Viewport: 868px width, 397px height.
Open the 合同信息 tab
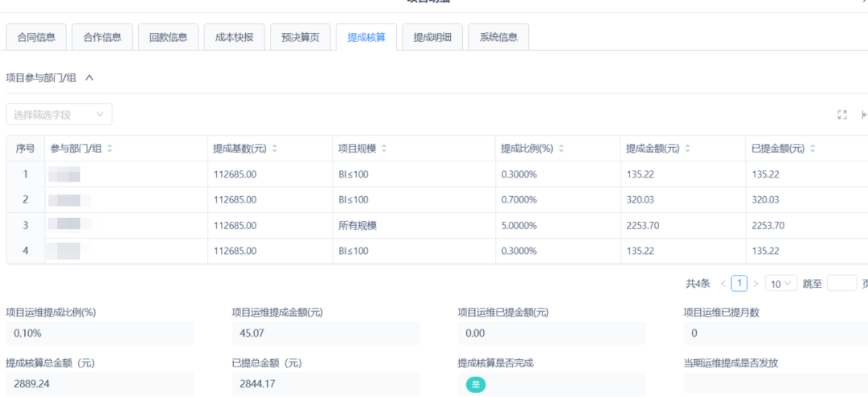pyautogui.click(x=36, y=38)
